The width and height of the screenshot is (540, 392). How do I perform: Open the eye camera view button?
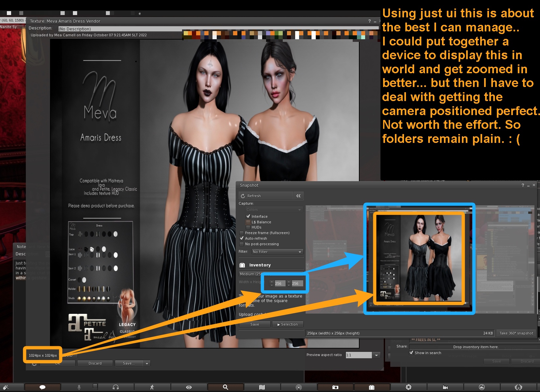click(189, 387)
